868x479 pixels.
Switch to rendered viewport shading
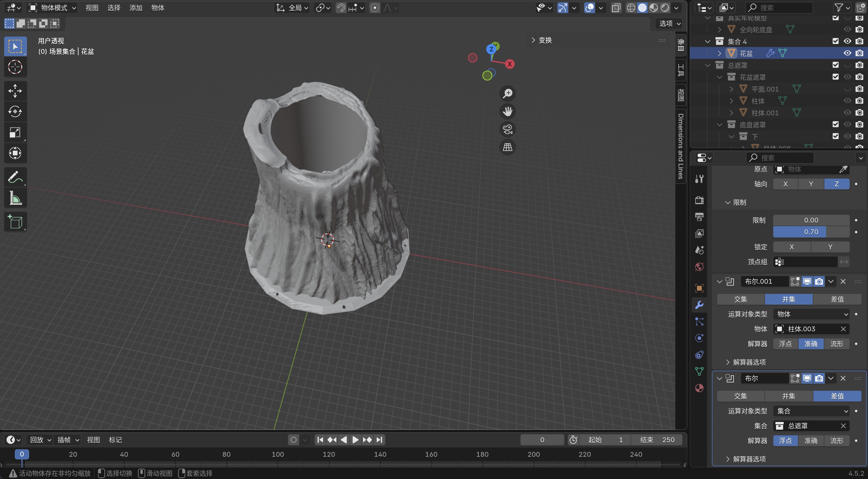665,8
